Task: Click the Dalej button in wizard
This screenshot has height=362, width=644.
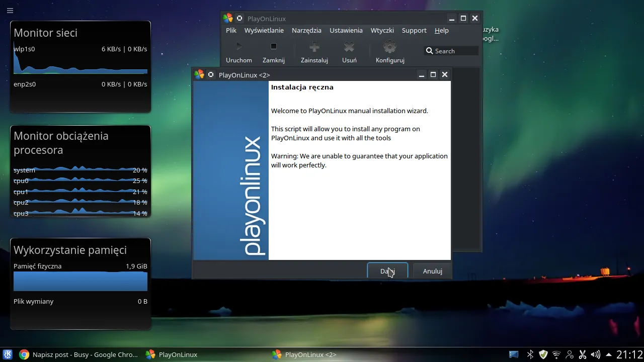Action: pos(387,270)
